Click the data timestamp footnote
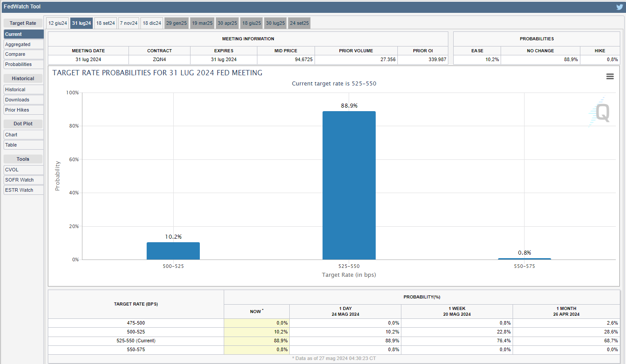The height and width of the screenshot is (364, 626). (334, 359)
